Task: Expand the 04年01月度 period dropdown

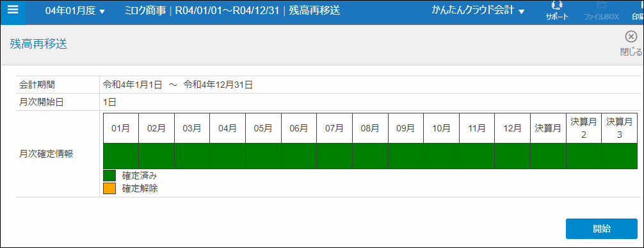Action: coord(75,11)
